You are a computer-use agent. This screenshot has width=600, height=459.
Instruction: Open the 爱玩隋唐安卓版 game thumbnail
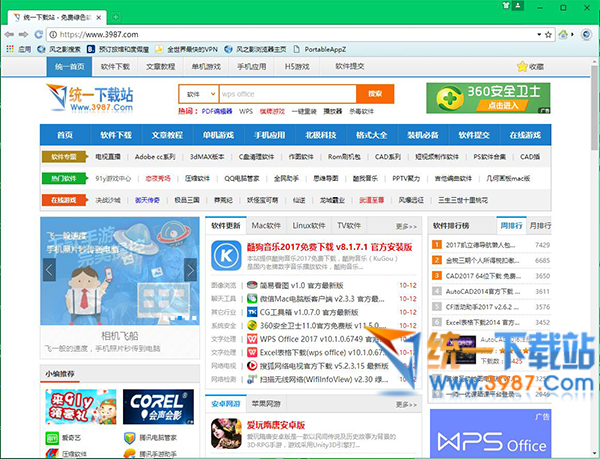226,433
